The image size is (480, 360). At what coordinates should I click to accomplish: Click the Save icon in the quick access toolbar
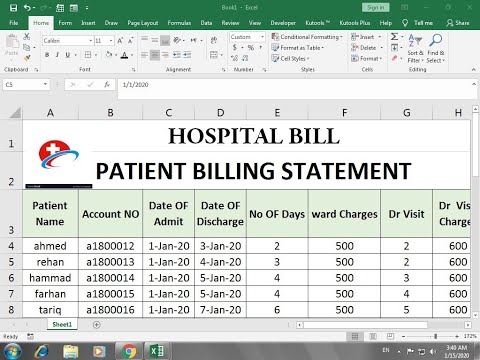tap(13, 8)
